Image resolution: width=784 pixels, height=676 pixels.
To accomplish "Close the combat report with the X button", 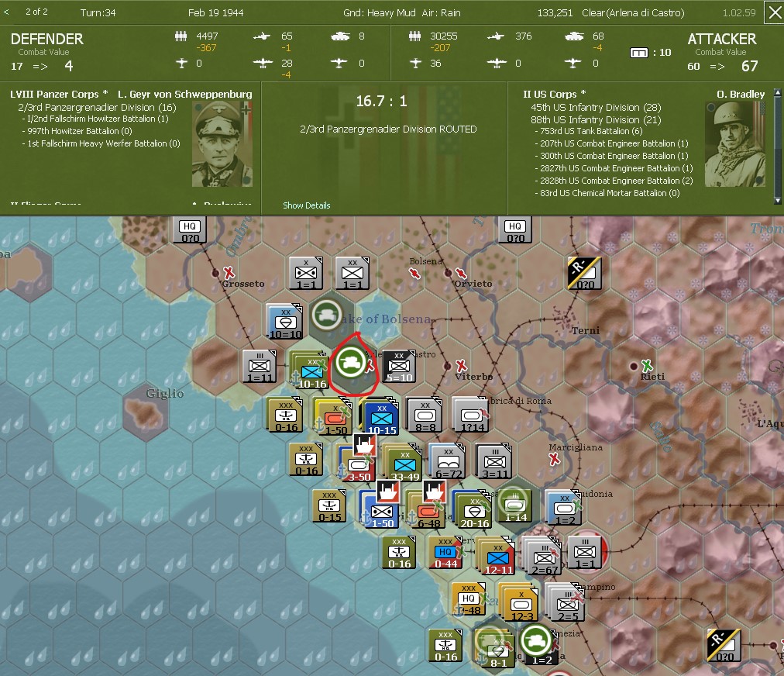I will coord(774,13).
